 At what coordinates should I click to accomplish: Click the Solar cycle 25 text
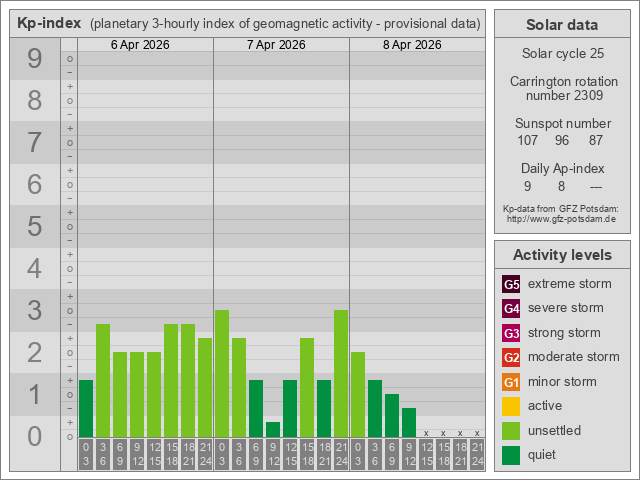pyautogui.click(x=561, y=53)
